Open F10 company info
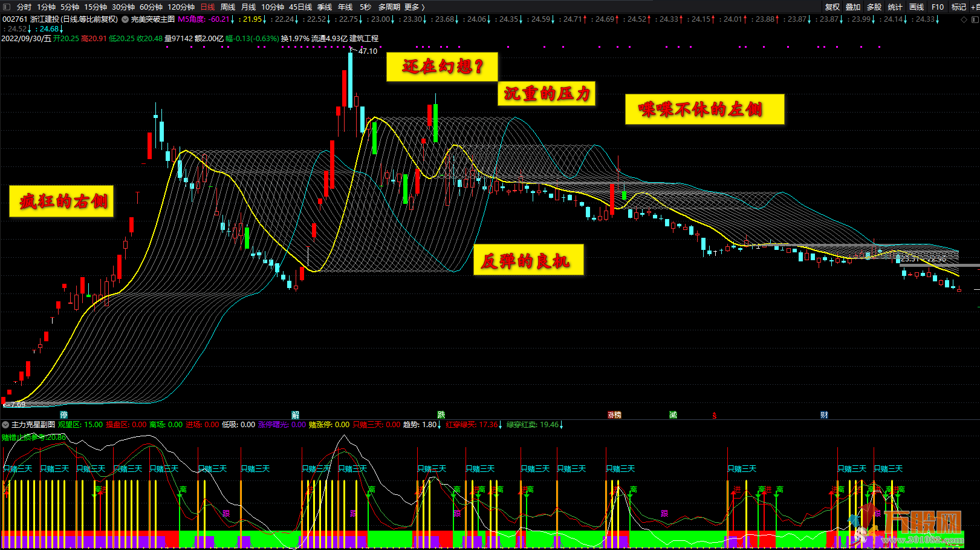Screen dimensions: 980x550 pyautogui.click(x=938, y=7)
